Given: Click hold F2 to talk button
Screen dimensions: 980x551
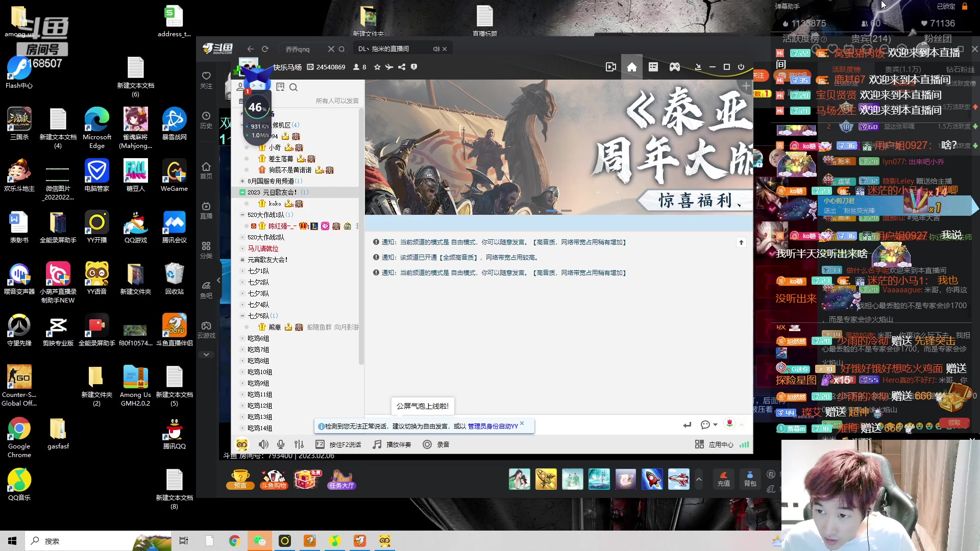Looking at the screenshot, I should tap(338, 444).
